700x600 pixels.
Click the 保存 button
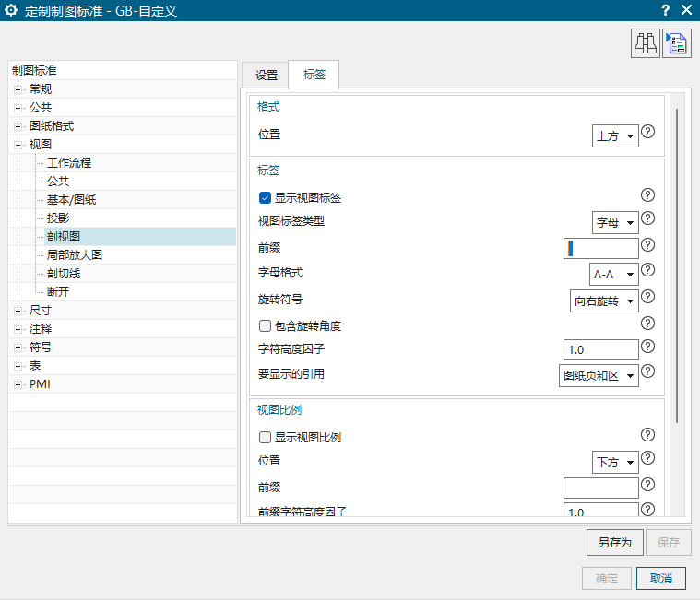click(x=669, y=543)
